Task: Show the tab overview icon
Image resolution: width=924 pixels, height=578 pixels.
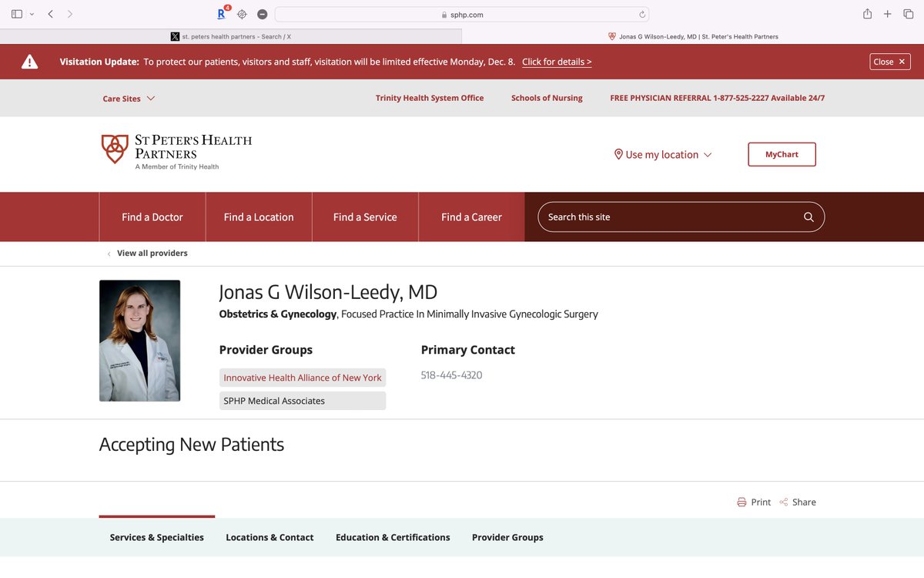Action: [908, 14]
